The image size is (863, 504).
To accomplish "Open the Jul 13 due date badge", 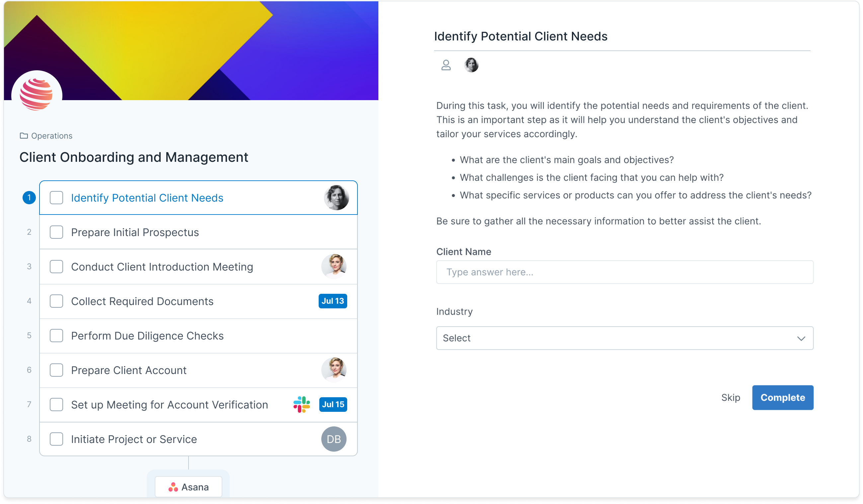I will (x=333, y=301).
